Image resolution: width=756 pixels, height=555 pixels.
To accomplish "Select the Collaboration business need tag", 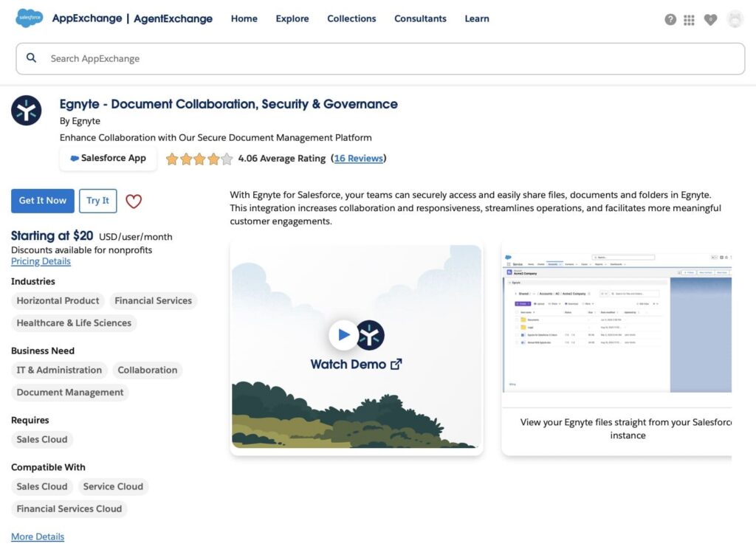I will pyautogui.click(x=148, y=370).
